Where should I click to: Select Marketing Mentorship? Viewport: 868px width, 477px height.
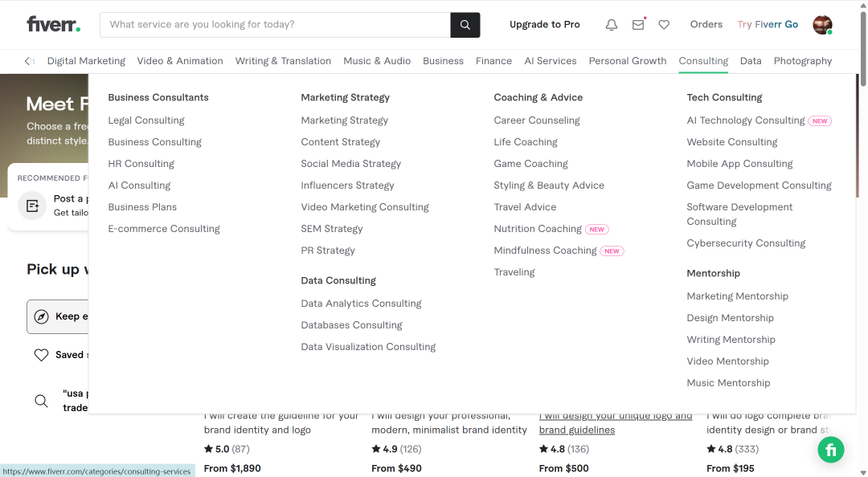(737, 296)
